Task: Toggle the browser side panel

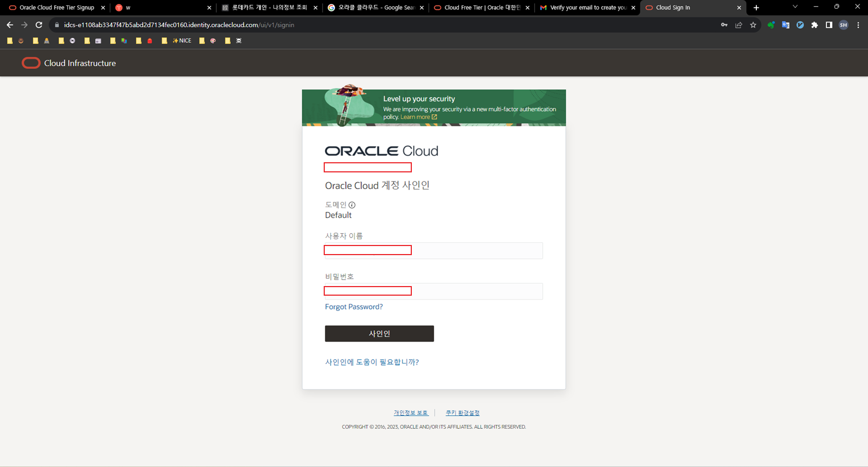Action: coord(829,25)
